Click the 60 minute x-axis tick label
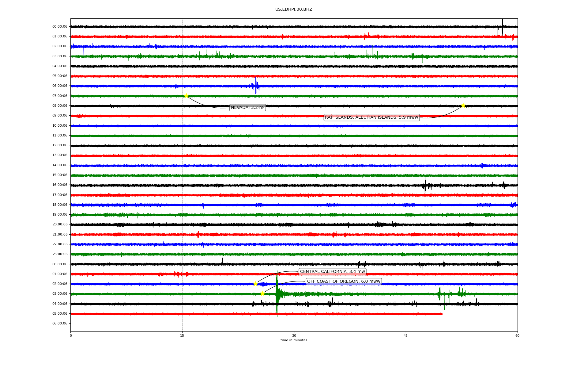This screenshot has height=368, width=588. (517, 335)
